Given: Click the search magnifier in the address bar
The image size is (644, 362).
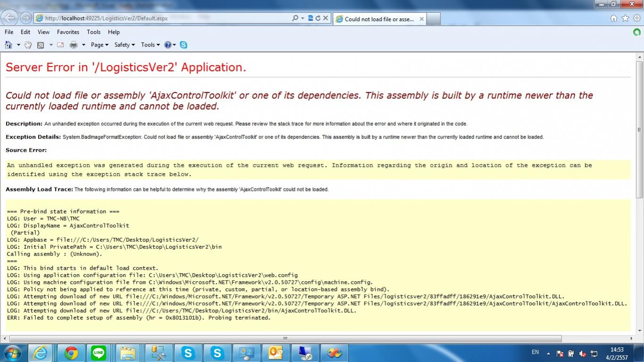Looking at the screenshot, I should 295,18.
